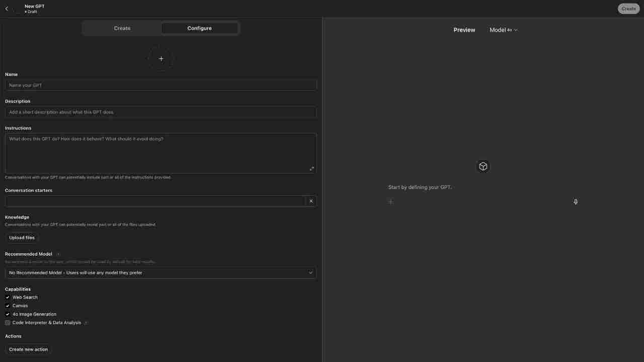Enable Code Interpreter & Data Analysis

(8, 323)
